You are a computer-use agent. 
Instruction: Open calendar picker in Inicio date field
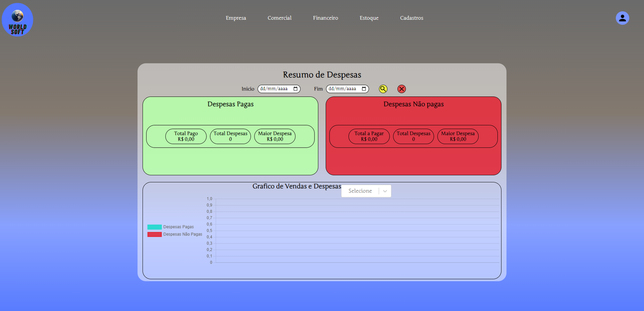click(x=295, y=89)
